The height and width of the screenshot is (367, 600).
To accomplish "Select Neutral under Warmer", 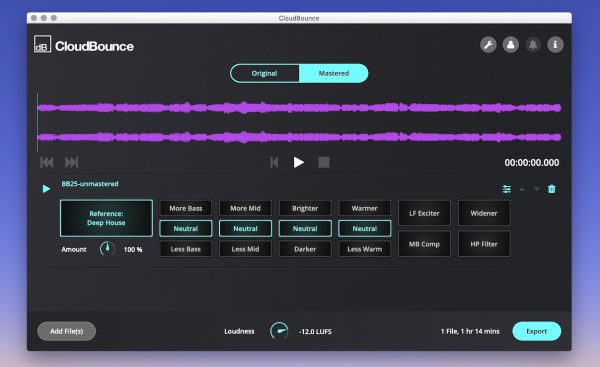I will [x=365, y=228].
